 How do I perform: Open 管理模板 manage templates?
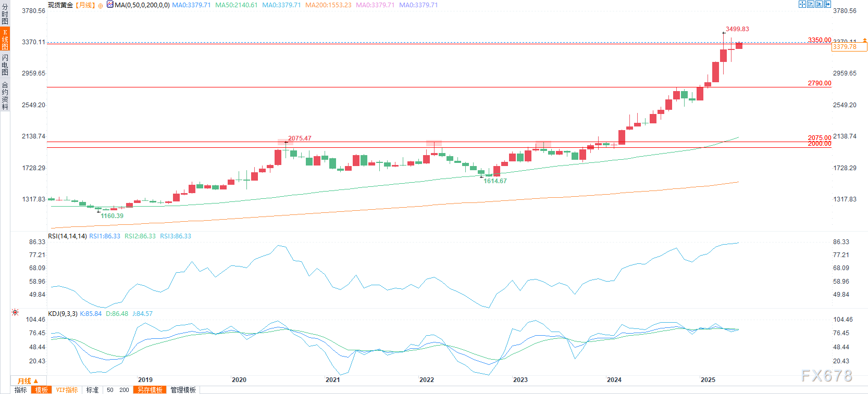click(x=183, y=390)
